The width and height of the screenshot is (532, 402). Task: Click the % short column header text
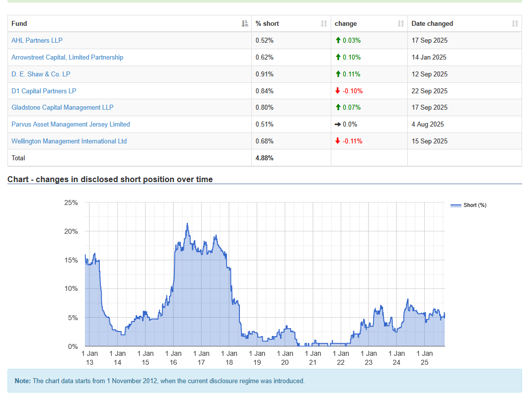(x=267, y=23)
